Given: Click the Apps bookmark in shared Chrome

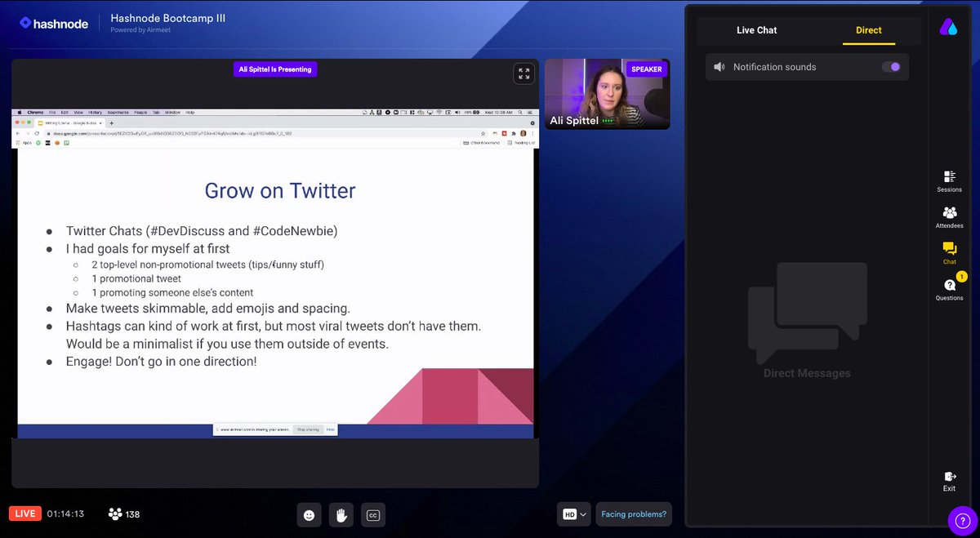Looking at the screenshot, I should pos(23,143).
